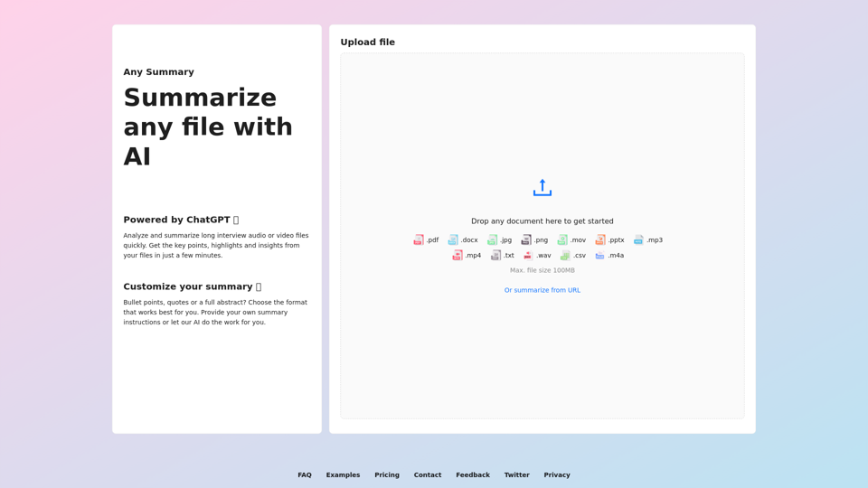Click the .docx file type icon
868x488 pixels.
[453, 239]
